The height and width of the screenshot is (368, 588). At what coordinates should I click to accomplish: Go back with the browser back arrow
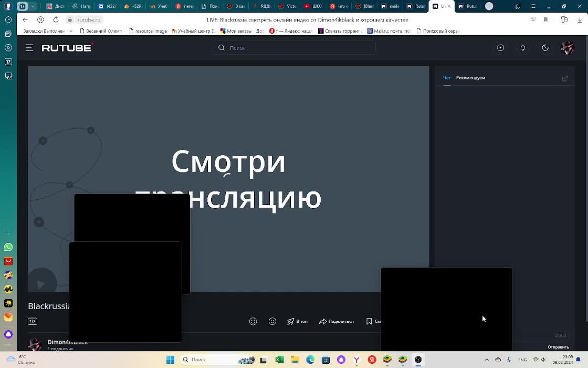click(x=25, y=20)
